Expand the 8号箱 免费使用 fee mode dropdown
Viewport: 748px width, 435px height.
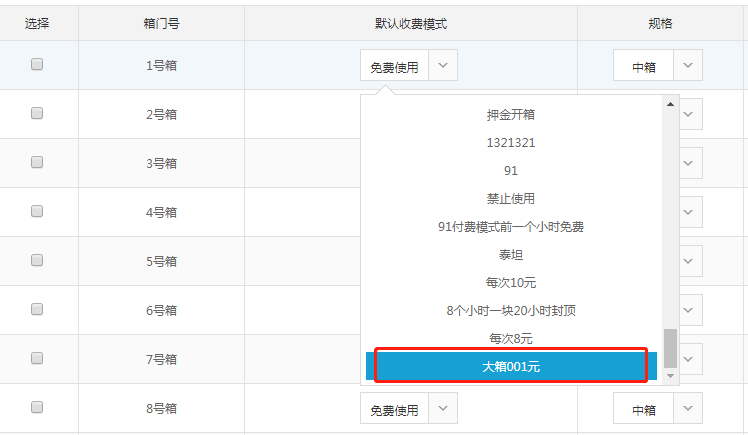pos(444,408)
